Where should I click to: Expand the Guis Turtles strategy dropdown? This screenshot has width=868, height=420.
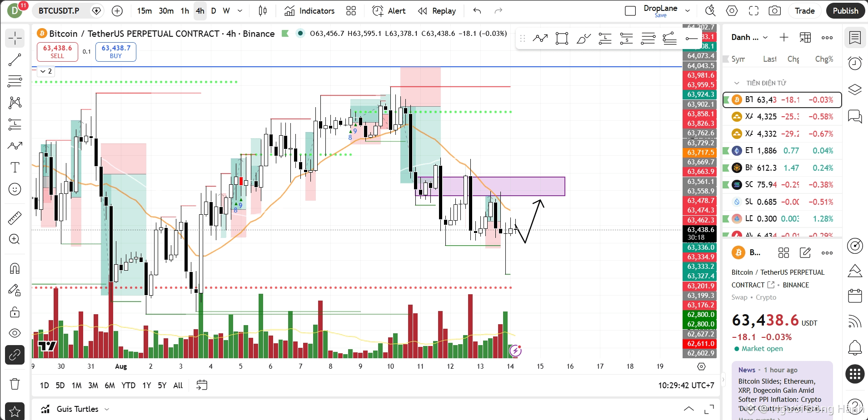pyautogui.click(x=107, y=409)
